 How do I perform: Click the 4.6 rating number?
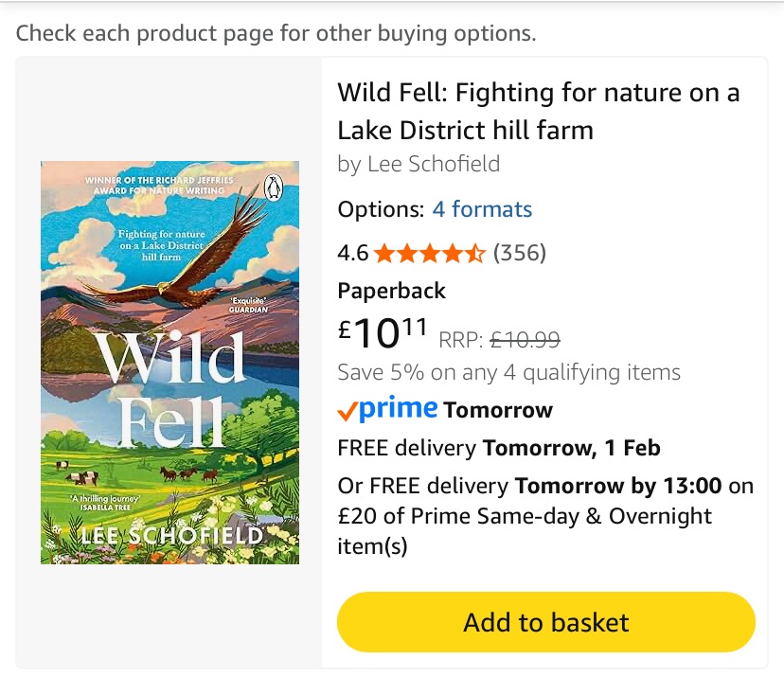point(352,253)
